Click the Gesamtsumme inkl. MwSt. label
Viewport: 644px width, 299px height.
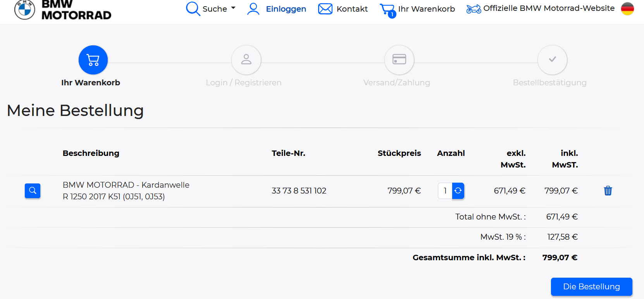click(469, 258)
